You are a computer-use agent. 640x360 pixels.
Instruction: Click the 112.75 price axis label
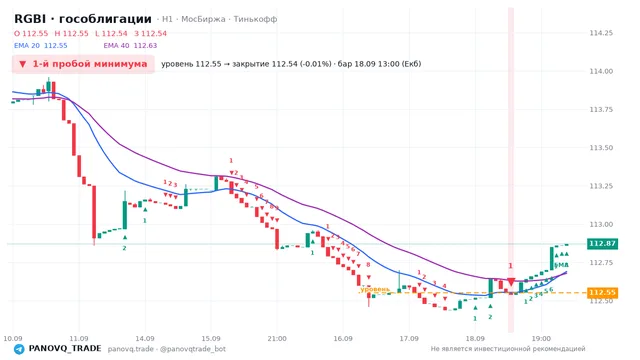[x=601, y=262]
